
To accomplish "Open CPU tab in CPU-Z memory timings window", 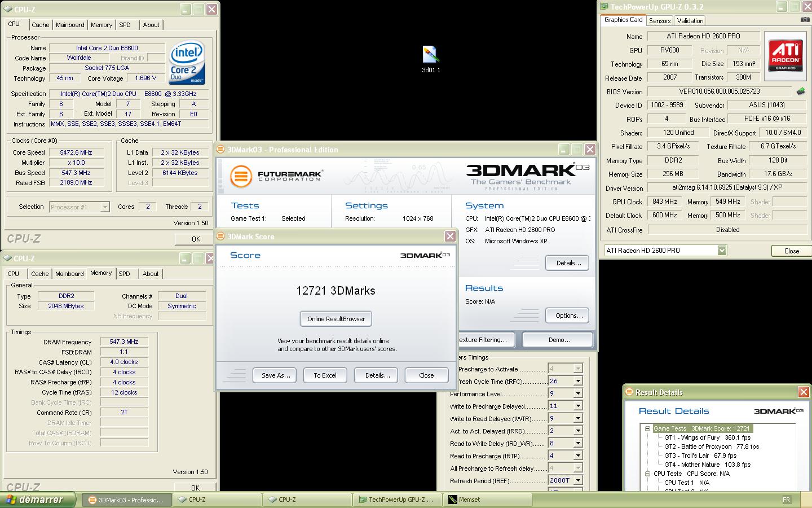I will (x=14, y=274).
